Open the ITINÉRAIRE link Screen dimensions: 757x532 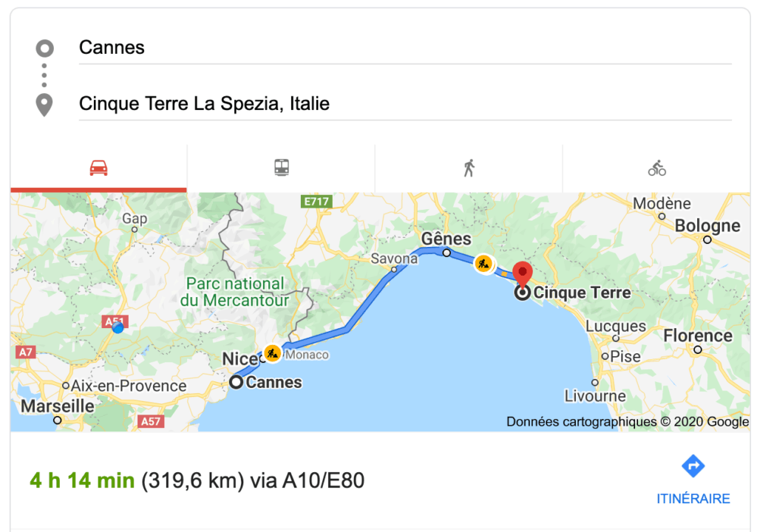[x=693, y=499]
